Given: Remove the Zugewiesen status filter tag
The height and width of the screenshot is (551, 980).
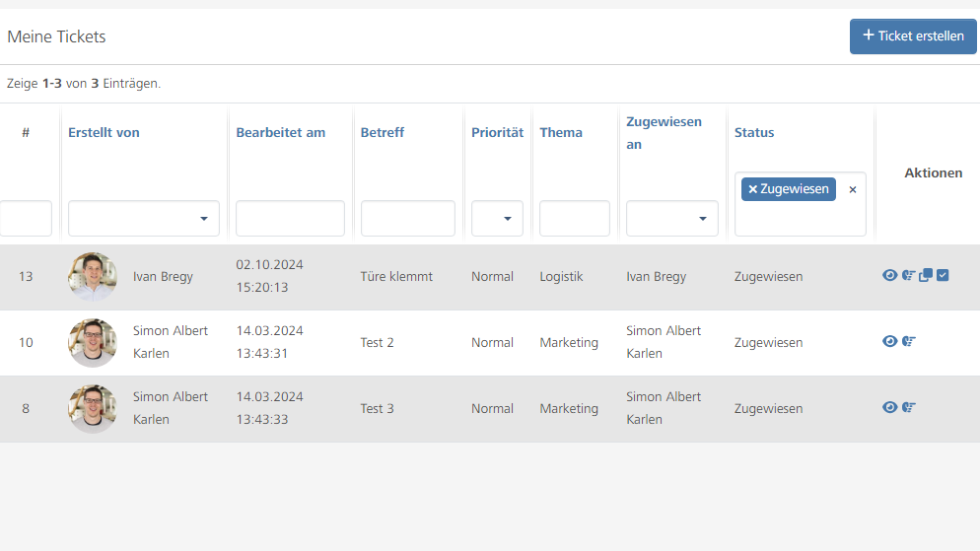Looking at the screenshot, I should pos(753,189).
